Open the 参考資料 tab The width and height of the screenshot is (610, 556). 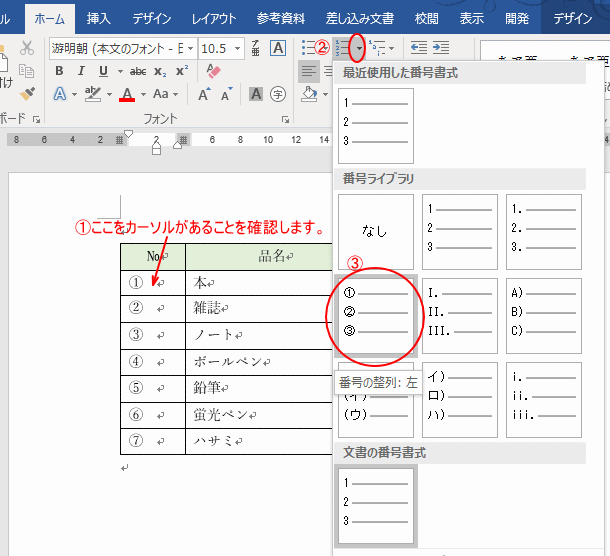tap(281, 19)
